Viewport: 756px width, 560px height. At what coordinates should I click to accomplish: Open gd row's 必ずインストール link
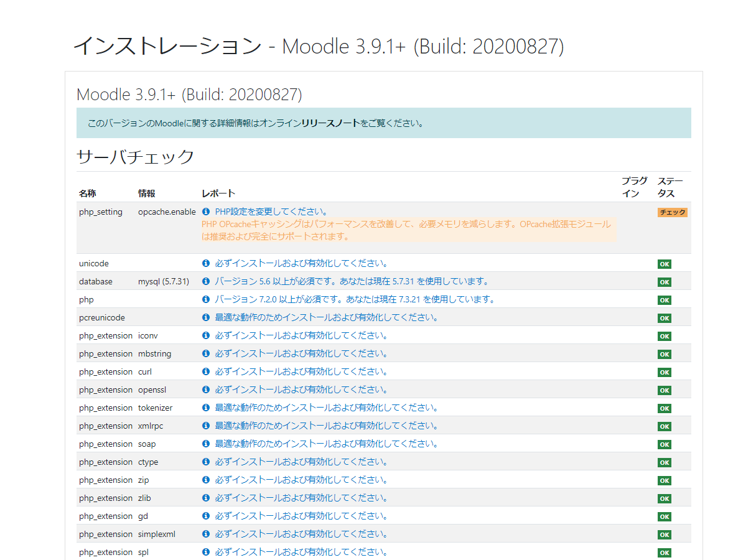(x=302, y=516)
